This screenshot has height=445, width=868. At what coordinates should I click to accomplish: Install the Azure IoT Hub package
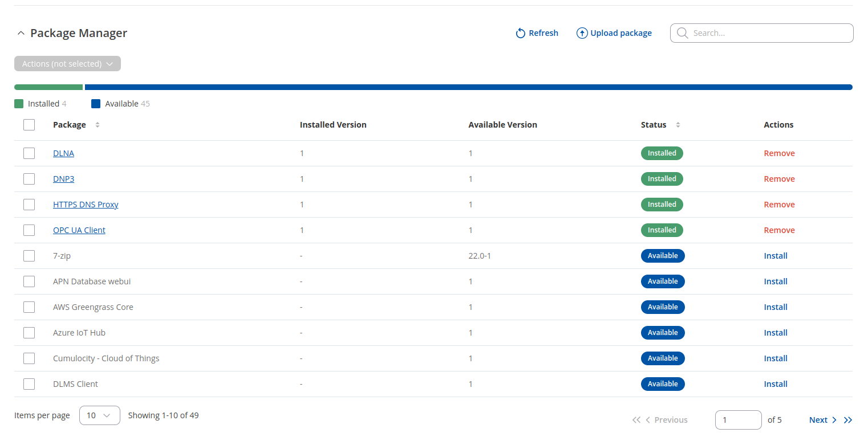776,333
